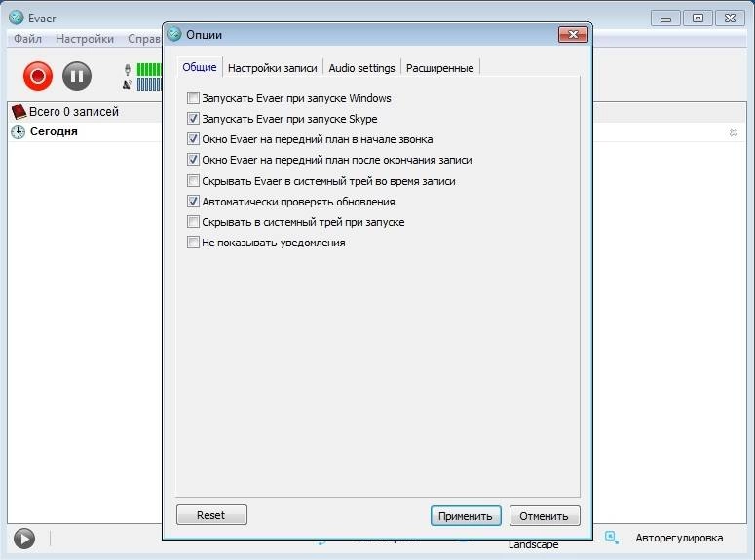Click the Авторегулировка label

click(x=679, y=538)
